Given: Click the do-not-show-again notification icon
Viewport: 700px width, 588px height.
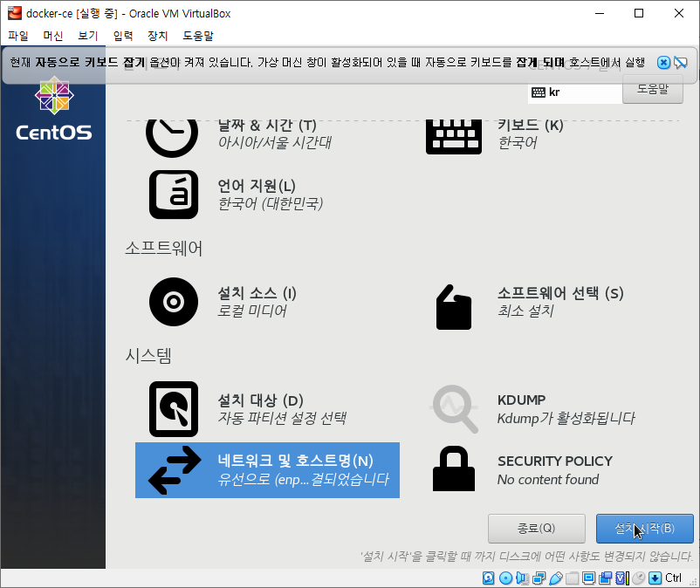Looking at the screenshot, I should point(681,63).
